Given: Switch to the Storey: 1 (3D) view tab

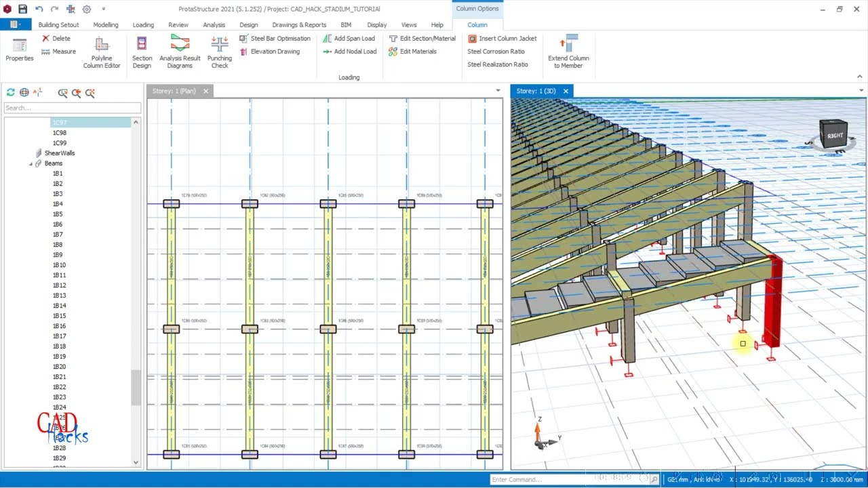Looking at the screenshot, I should pyautogui.click(x=536, y=91).
